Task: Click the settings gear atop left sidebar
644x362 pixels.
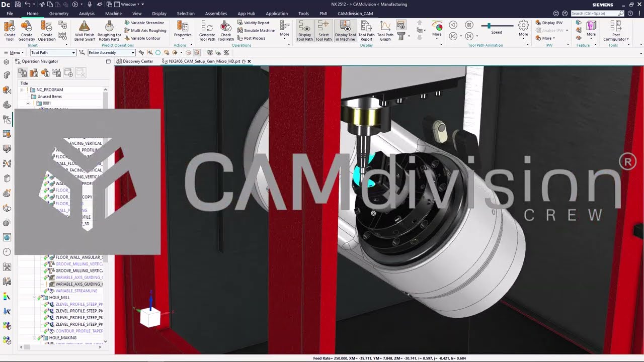Action: click(x=7, y=62)
